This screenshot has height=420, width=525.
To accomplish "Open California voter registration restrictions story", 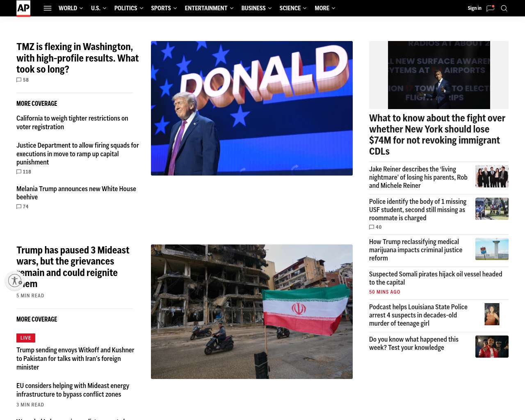I will (72, 123).
